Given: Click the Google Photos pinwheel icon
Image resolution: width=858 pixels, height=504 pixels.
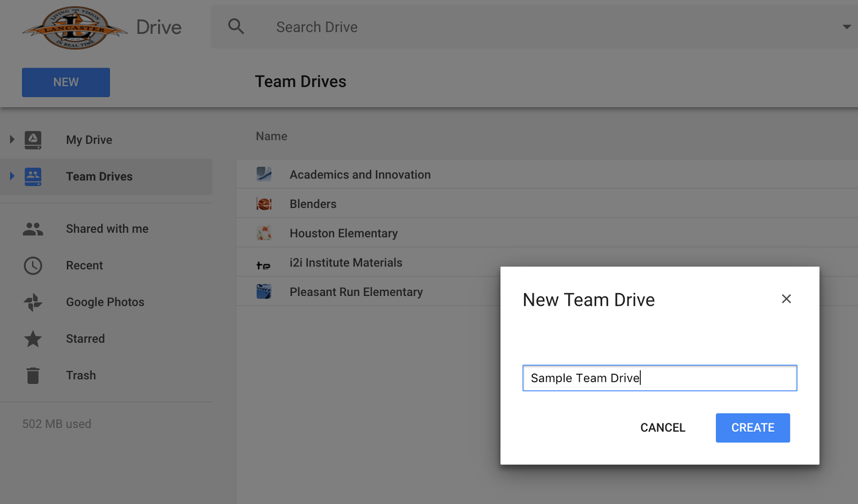Looking at the screenshot, I should (33, 302).
